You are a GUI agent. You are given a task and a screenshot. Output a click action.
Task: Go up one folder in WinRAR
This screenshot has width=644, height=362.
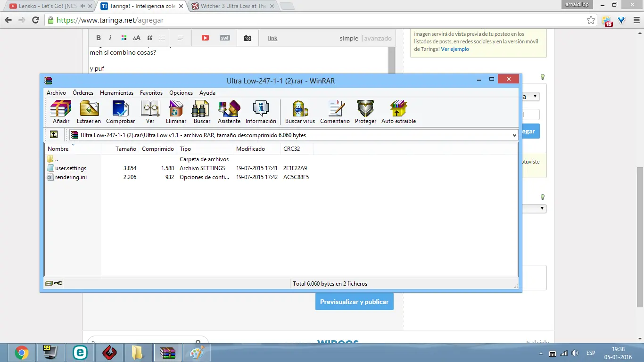54,135
